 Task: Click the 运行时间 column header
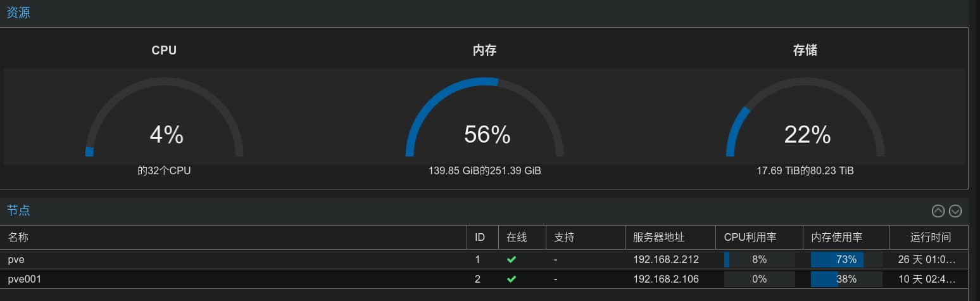[x=929, y=238]
